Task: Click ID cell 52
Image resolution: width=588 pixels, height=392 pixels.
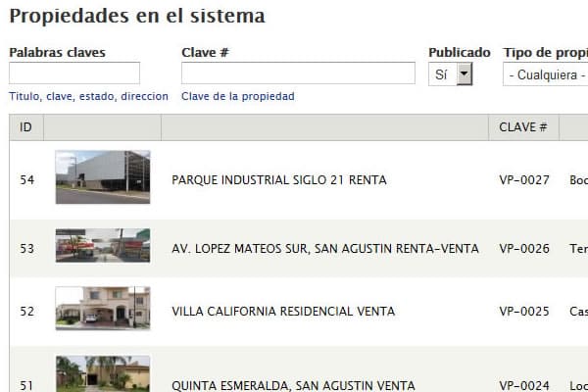Action: point(27,312)
